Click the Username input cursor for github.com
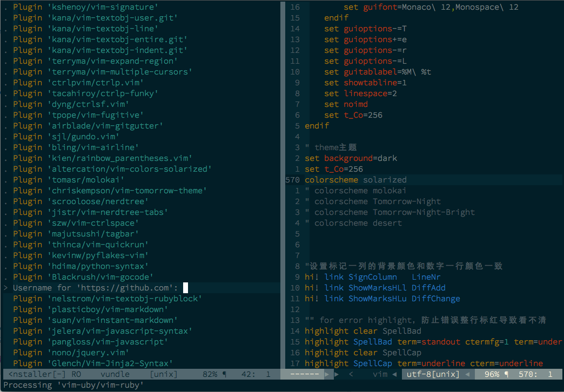Screen dimensions: 564x392 coord(185,288)
